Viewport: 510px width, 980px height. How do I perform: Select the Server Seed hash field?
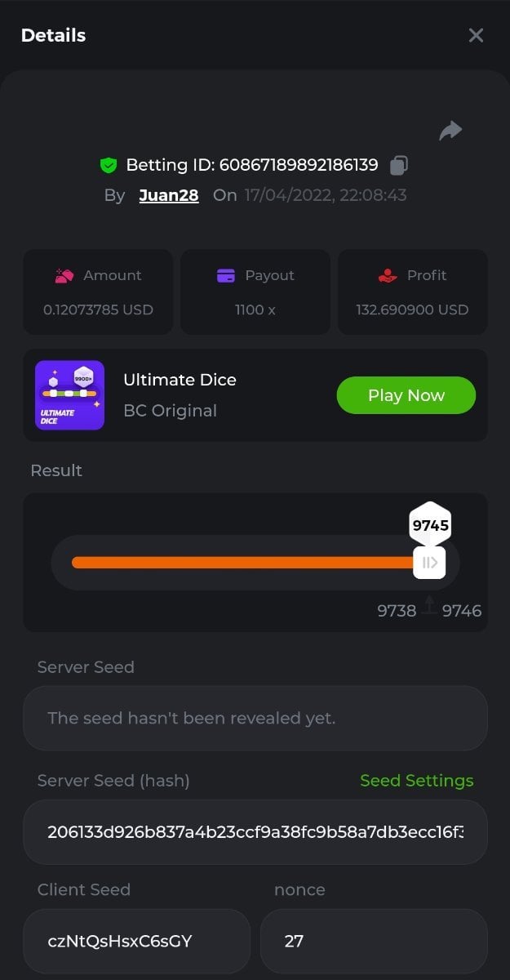point(255,832)
